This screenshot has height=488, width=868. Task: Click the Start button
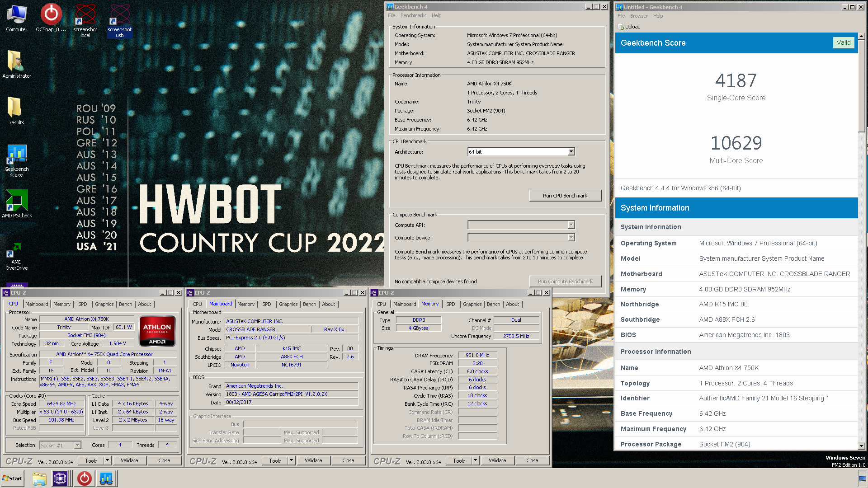click(x=12, y=479)
